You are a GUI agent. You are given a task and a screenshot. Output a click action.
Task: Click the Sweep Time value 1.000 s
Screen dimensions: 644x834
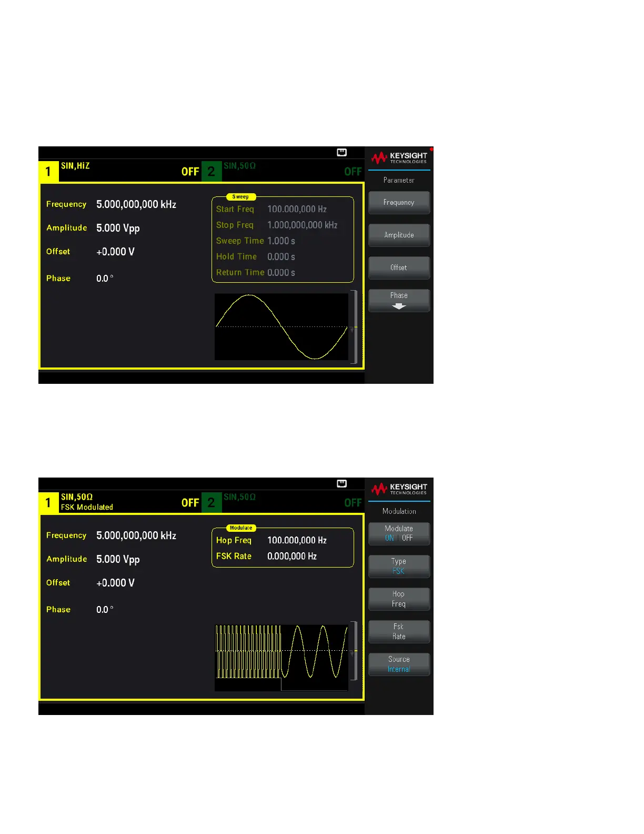pyautogui.click(x=281, y=241)
